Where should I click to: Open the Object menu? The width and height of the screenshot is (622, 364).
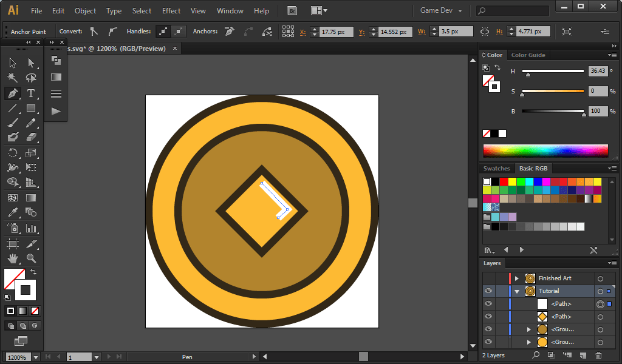click(85, 10)
